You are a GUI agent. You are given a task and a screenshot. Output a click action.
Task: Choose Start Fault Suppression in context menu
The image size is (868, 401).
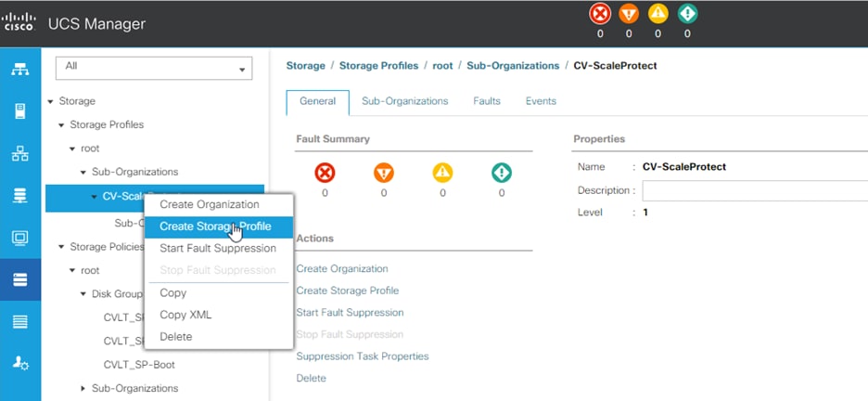click(218, 248)
